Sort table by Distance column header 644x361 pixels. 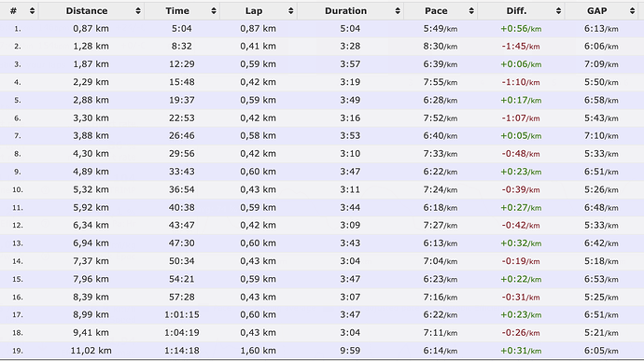(87, 11)
